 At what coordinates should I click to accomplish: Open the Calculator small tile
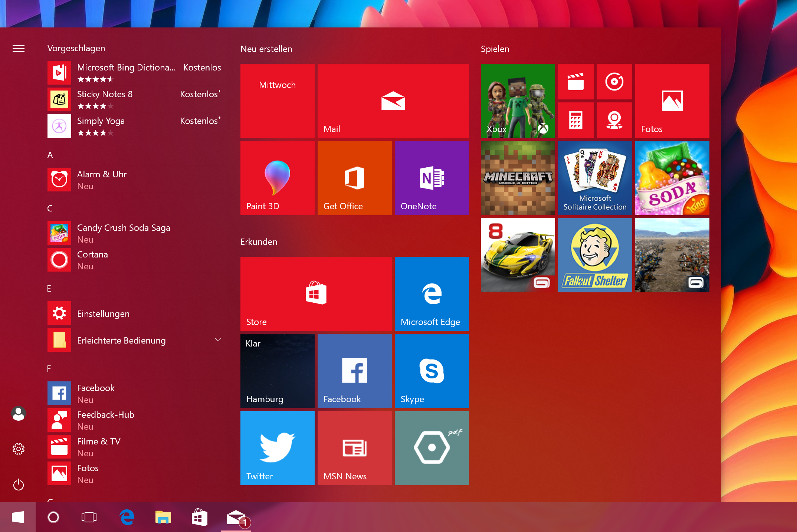[576, 120]
